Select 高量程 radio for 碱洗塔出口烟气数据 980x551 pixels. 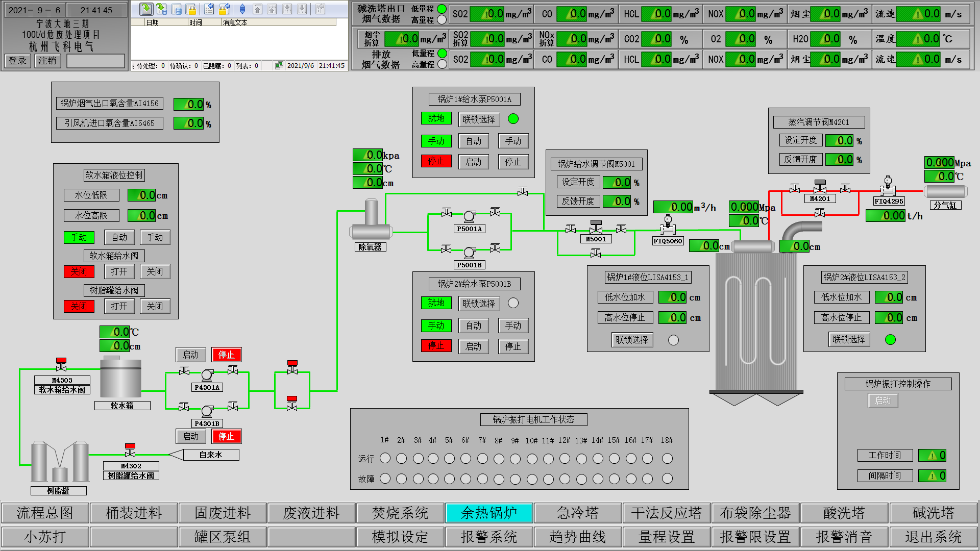(x=442, y=20)
